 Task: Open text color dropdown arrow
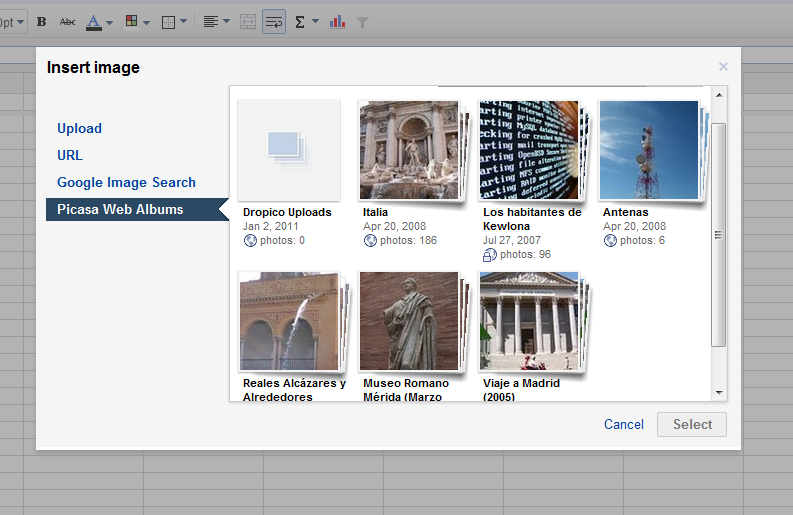point(109,22)
